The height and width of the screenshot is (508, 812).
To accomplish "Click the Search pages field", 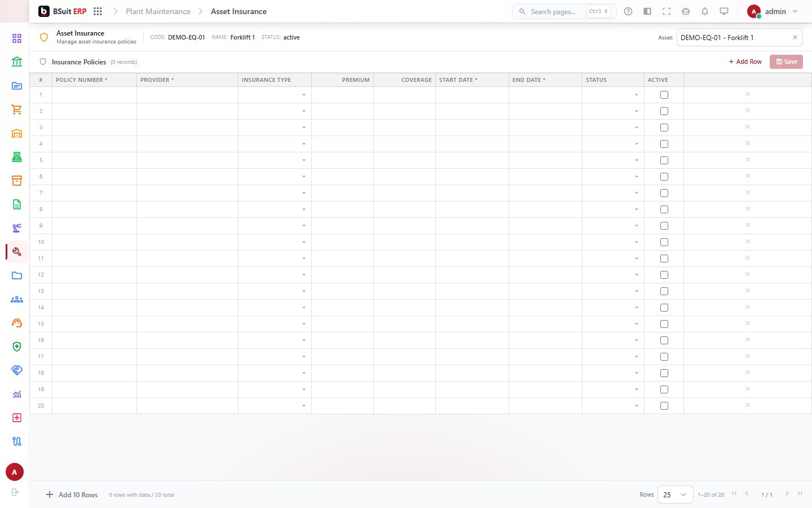I will (x=564, y=11).
